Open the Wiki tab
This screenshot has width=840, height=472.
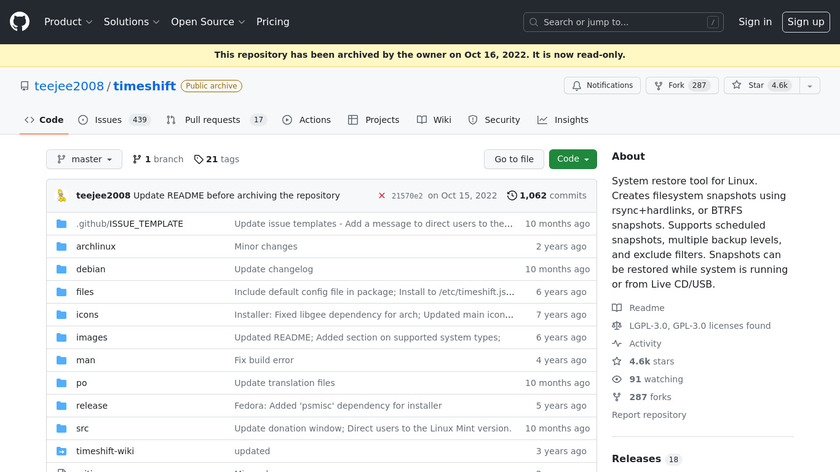click(x=434, y=120)
